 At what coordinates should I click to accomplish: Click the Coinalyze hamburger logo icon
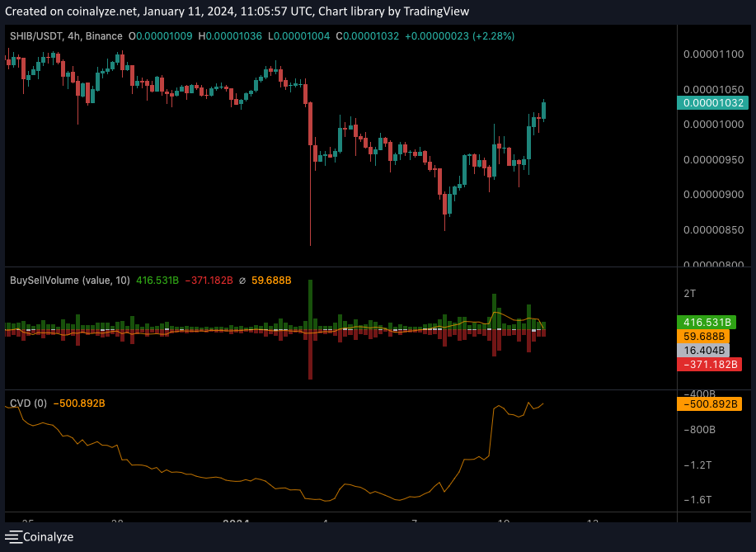tap(12, 536)
